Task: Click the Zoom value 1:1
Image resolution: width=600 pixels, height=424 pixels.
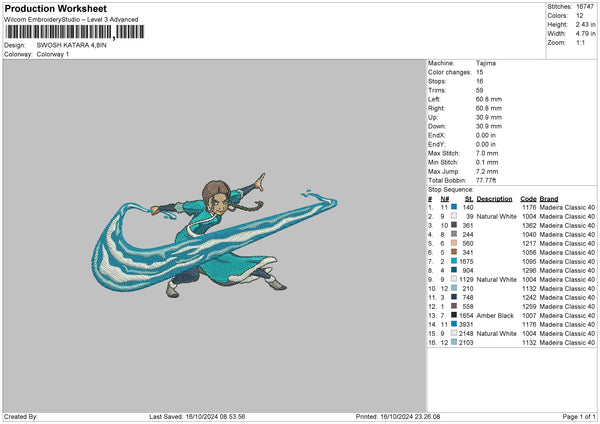Action: click(580, 42)
